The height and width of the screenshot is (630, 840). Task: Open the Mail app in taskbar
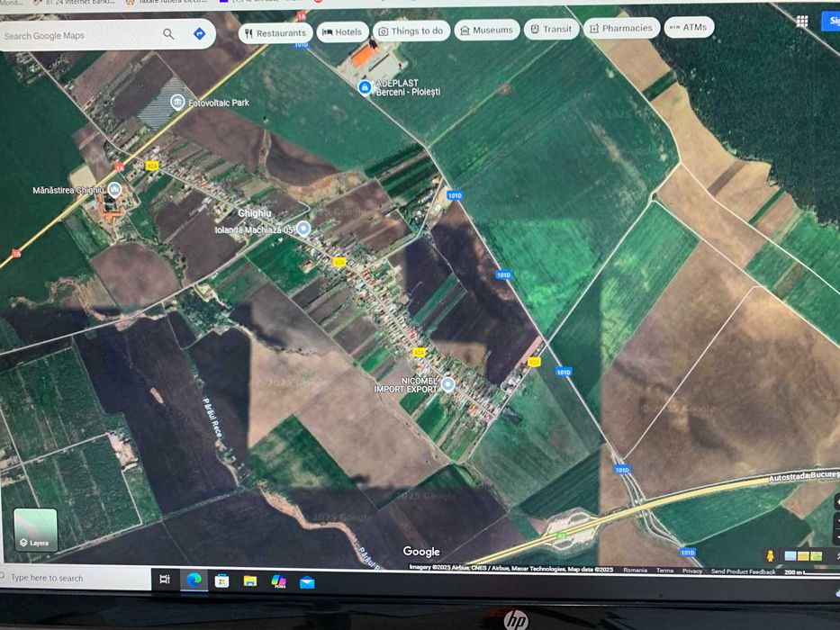click(307, 582)
